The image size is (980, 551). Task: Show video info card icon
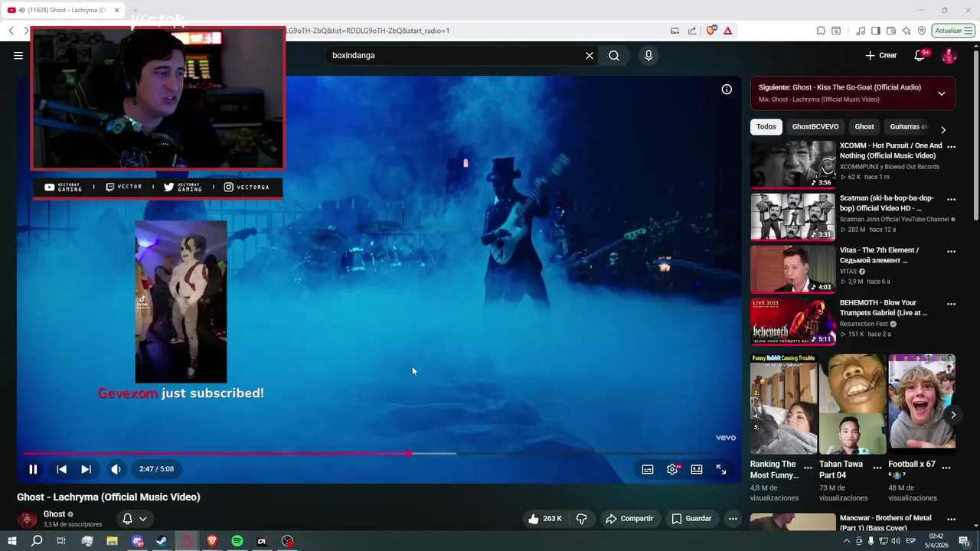[727, 90]
